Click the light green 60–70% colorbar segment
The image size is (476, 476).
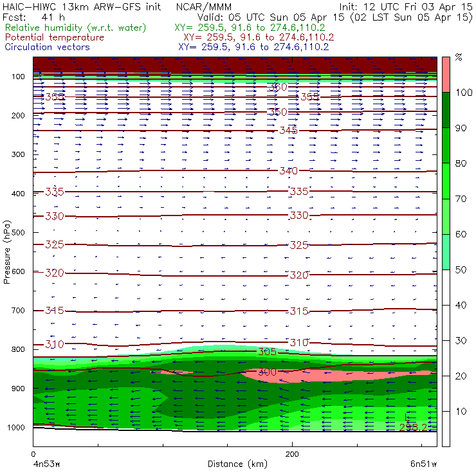(x=446, y=216)
